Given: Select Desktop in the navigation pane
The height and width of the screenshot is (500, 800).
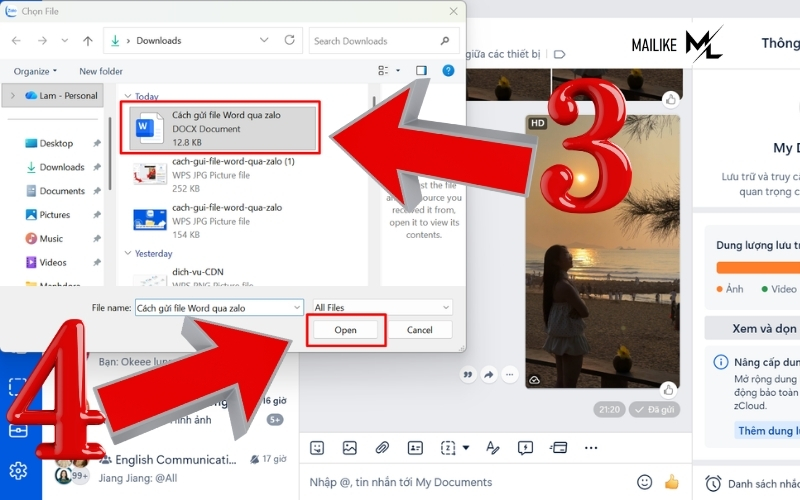Looking at the screenshot, I should [x=56, y=143].
